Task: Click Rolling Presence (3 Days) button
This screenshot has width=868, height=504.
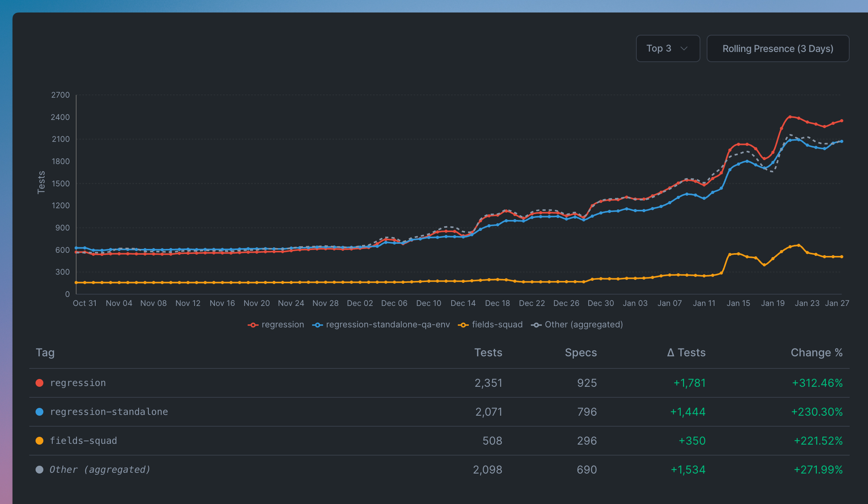Action: coord(777,48)
